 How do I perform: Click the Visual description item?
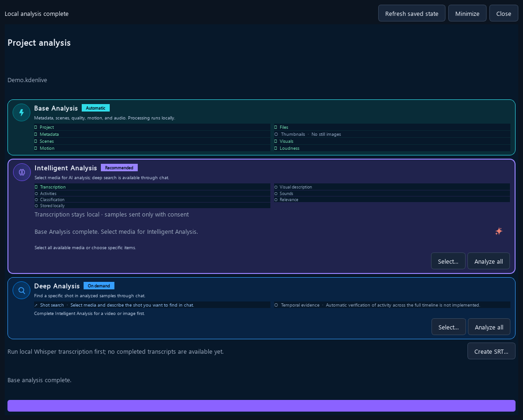392,187
